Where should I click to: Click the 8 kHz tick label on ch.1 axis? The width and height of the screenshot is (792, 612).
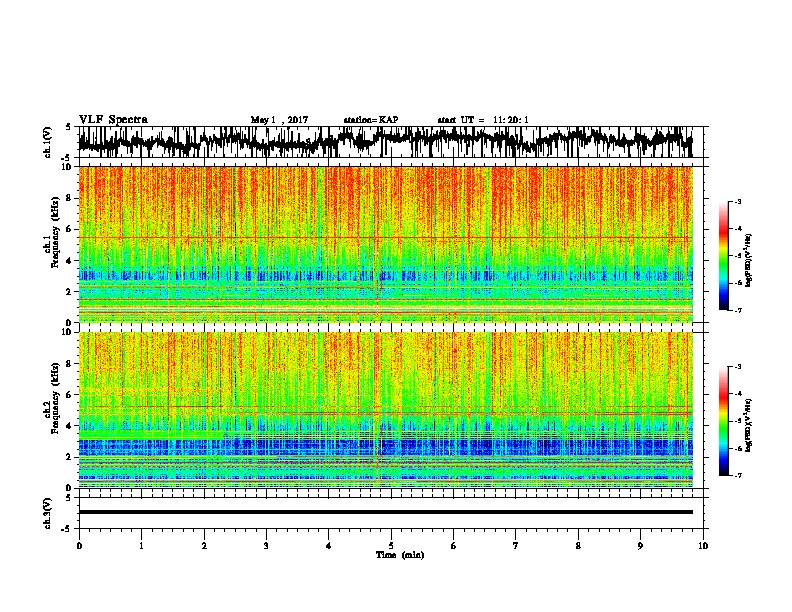point(70,198)
